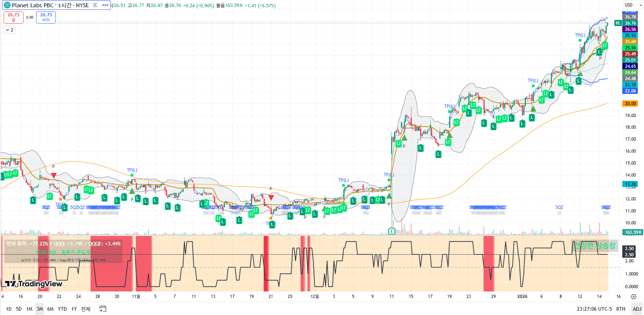Click the flag icon beside NYSE
Image resolution: width=644 pixels, height=315 pixels.
[x=95, y=5]
